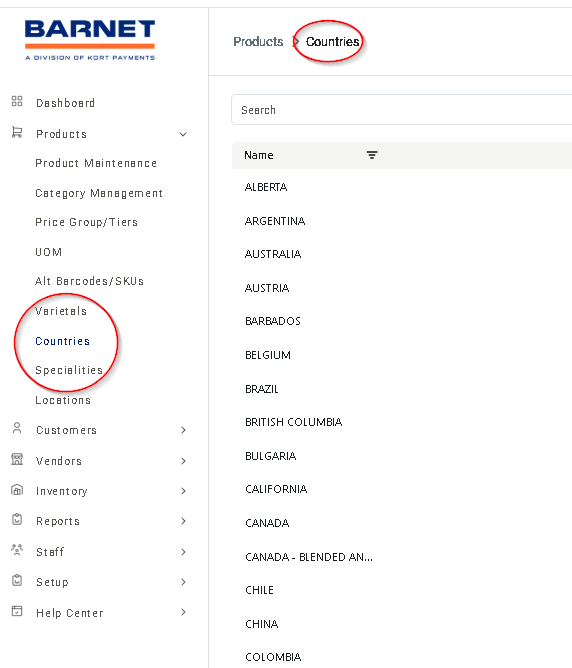
Task: Open the Varietals menu item
Action: tap(61, 311)
